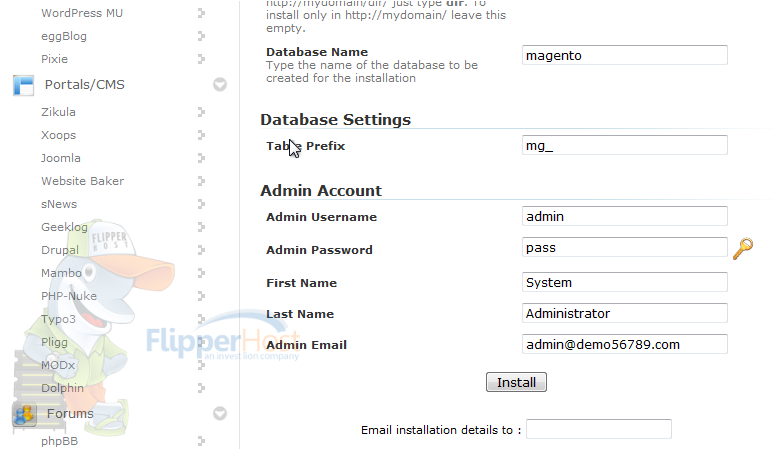Focus the Email installation details to field
Image resolution: width=776 pixels, height=450 pixels.
pos(599,429)
